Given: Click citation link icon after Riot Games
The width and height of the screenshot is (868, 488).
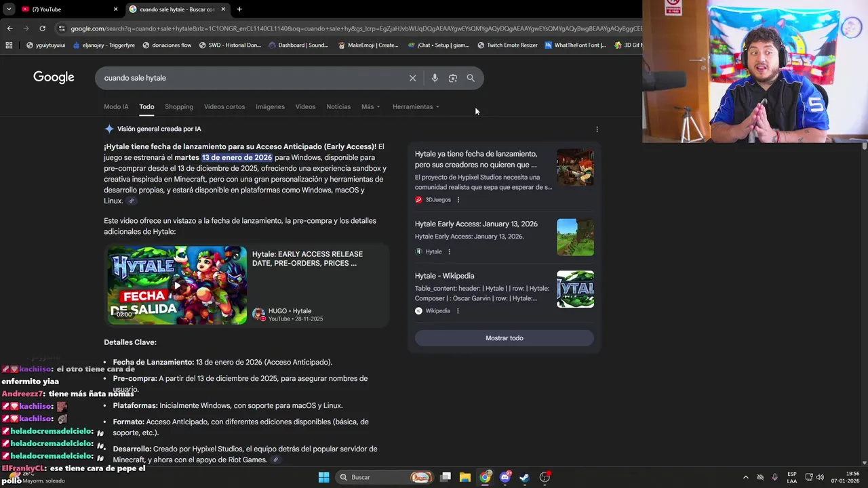Looking at the screenshot, I should tap(275, 460).
